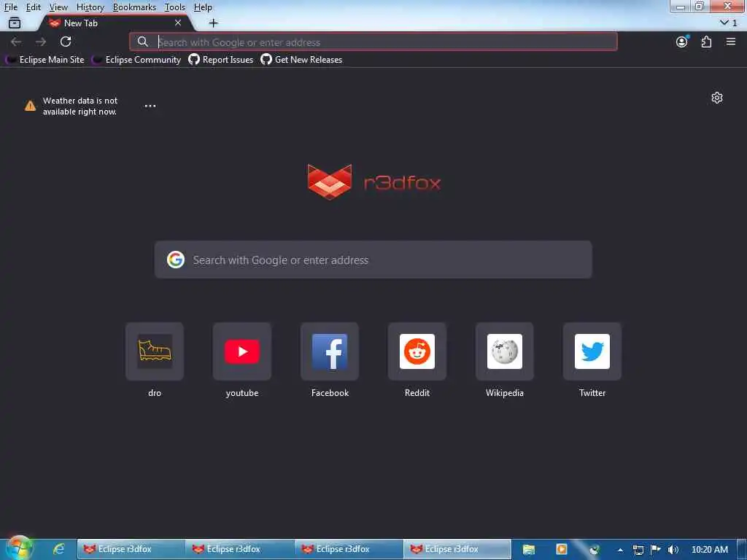Screen dimensions: 747x560
Task: Close the New Tab tab
Action: coord(178,23)
